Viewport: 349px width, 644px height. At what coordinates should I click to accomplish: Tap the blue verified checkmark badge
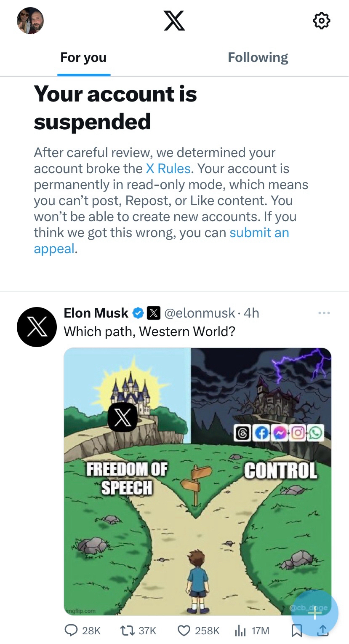point(138,313)
